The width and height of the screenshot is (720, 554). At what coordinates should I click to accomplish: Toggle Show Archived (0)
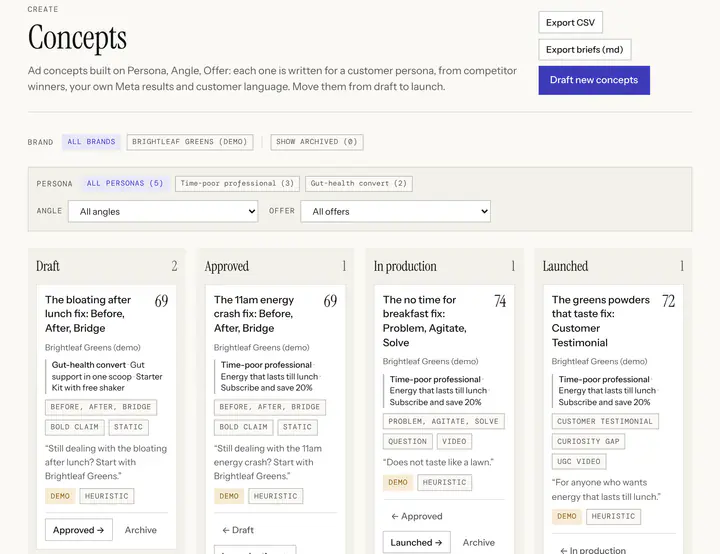[x=317, y=142]
